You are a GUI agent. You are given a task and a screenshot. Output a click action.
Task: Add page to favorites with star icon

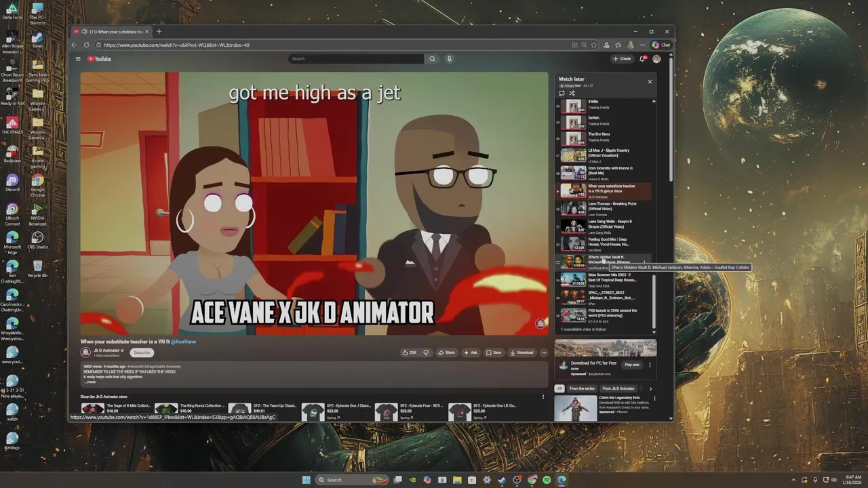594,45
